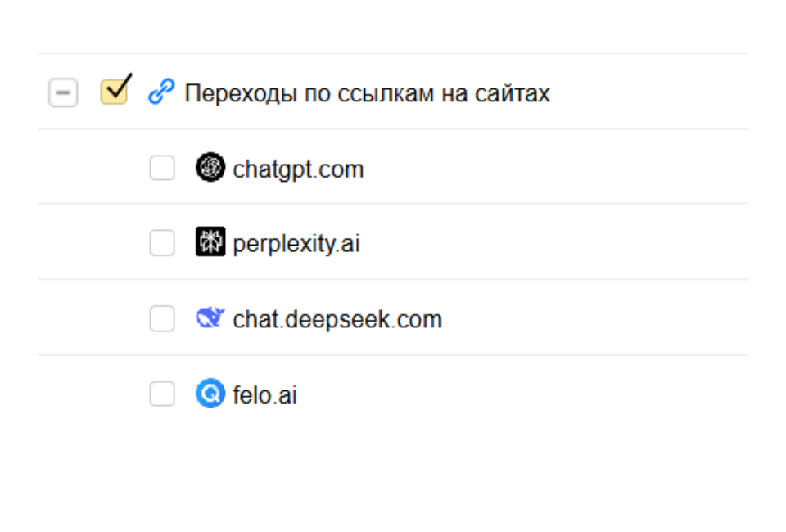Check the chat.deepseek.com checkbox
The height and width of the screenshot is (532, 786).
[x=162, y=318]
